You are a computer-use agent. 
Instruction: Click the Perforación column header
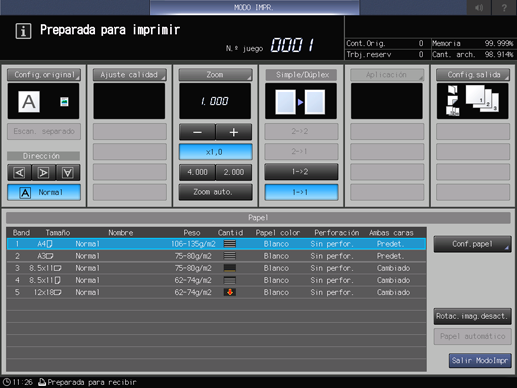click(x=337, y=233)
